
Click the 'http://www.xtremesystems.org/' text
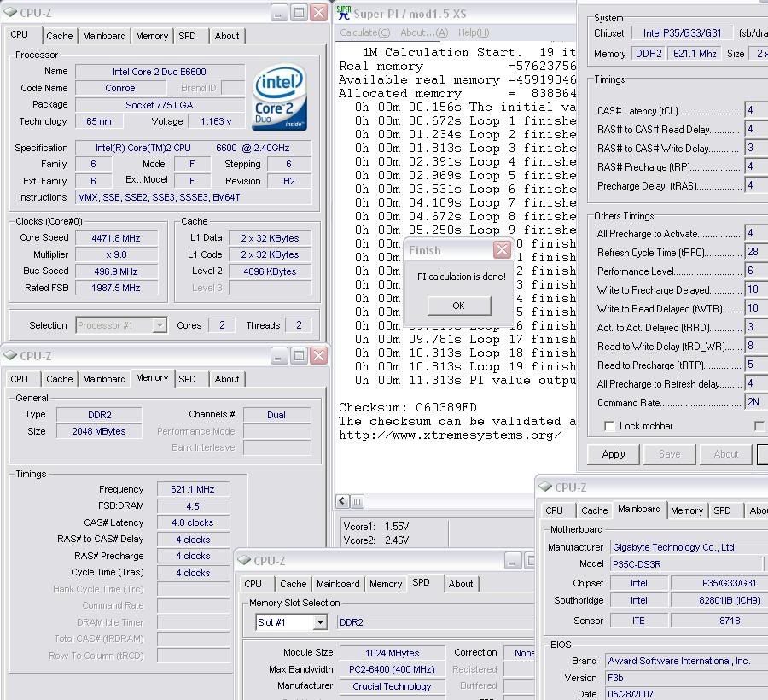(450, 435)
